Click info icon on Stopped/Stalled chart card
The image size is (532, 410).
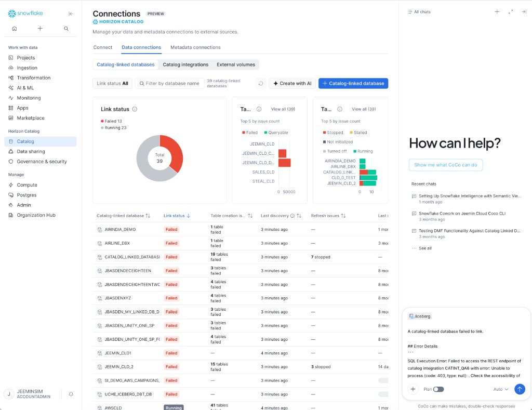coord(340,109)
